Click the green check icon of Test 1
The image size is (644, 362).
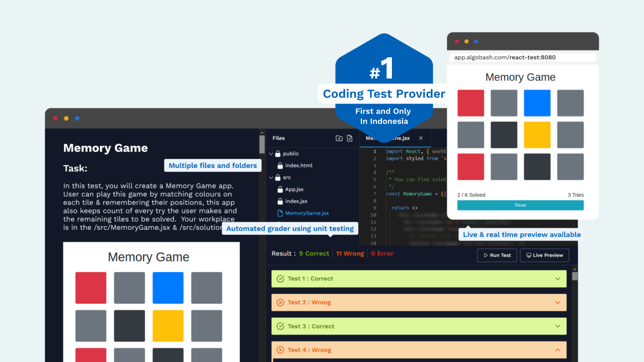tap(281, 279)
